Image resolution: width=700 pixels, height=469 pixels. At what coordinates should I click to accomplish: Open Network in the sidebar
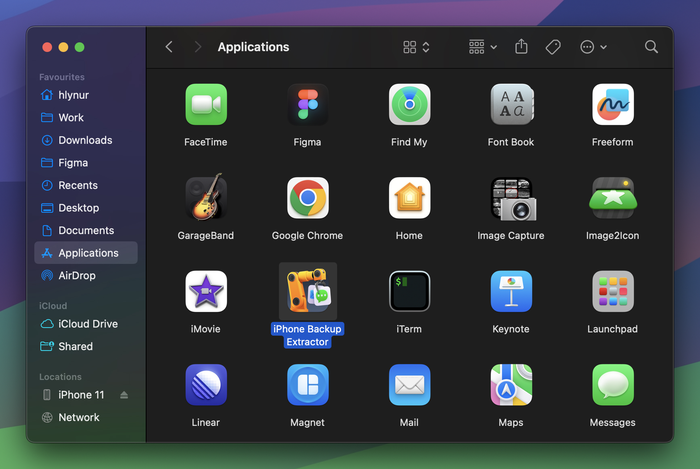click(x=86, y=417)
